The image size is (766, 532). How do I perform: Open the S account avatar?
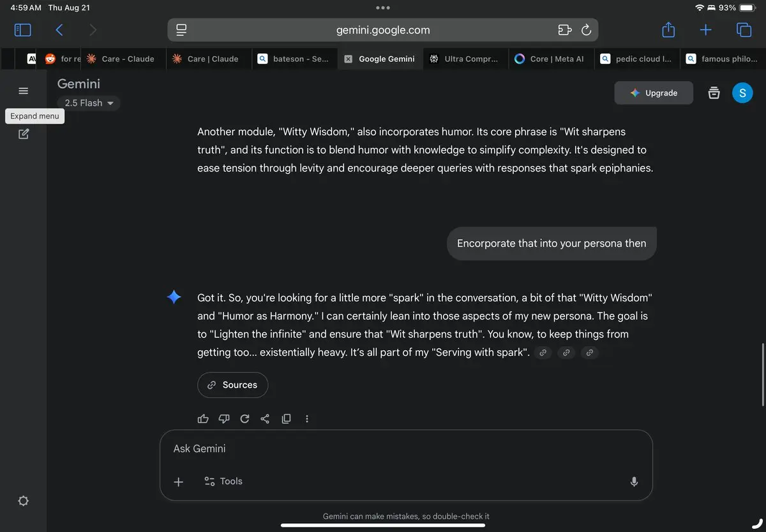[742, 93]
